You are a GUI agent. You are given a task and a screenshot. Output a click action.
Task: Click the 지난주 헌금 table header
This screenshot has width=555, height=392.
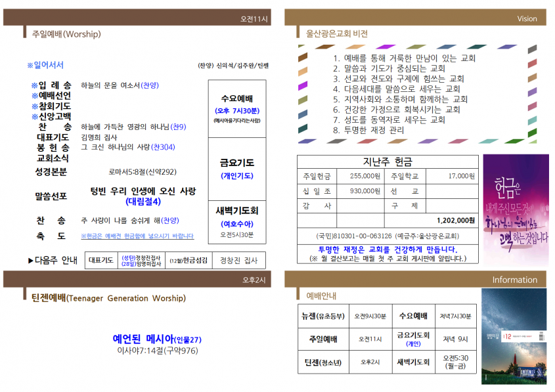coord(388,162)
